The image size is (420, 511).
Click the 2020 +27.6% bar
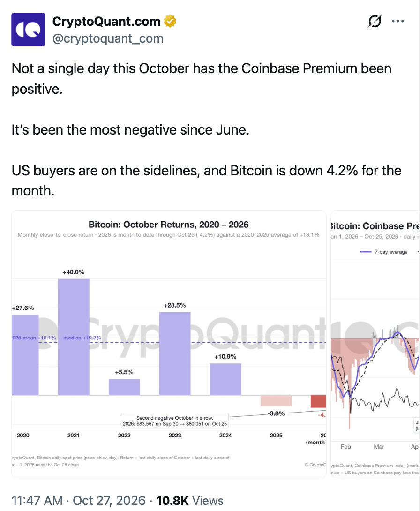25,355
